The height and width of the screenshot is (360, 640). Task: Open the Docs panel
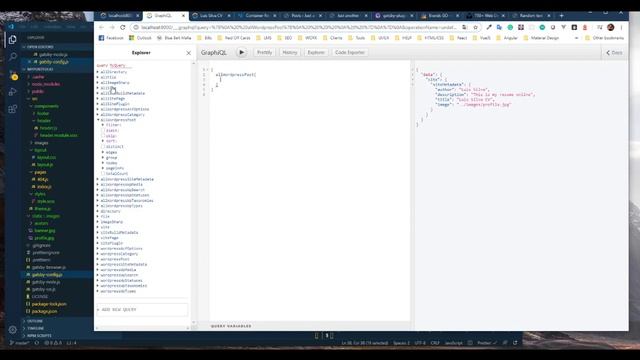pyautogui.click(x=614, y=53)
